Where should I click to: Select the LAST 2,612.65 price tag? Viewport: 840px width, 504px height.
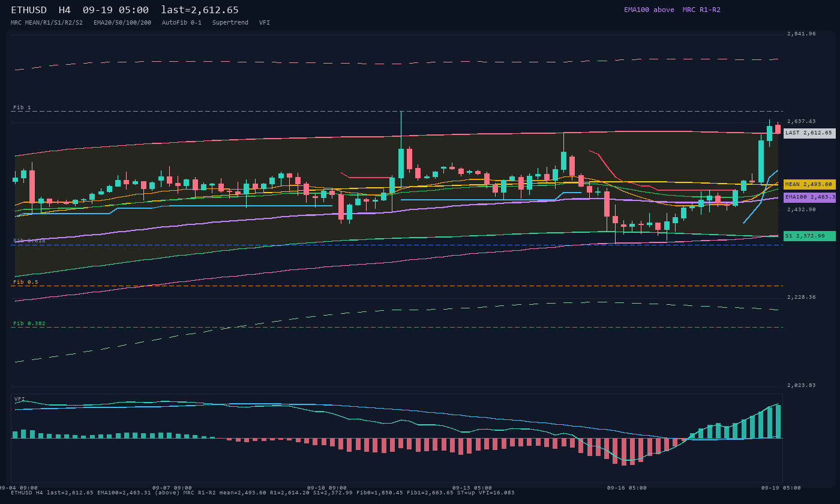click(809, 133)
